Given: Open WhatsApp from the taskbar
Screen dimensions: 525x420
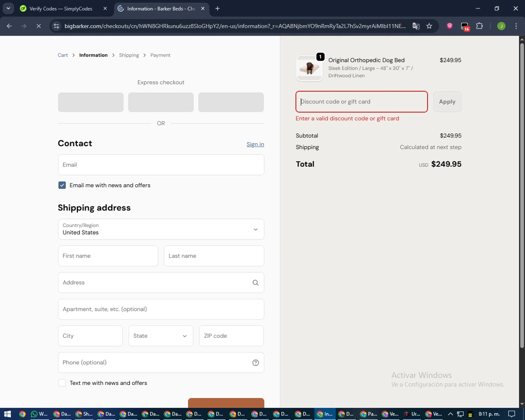Looking at the screenshot, I should tap(39, 414).
